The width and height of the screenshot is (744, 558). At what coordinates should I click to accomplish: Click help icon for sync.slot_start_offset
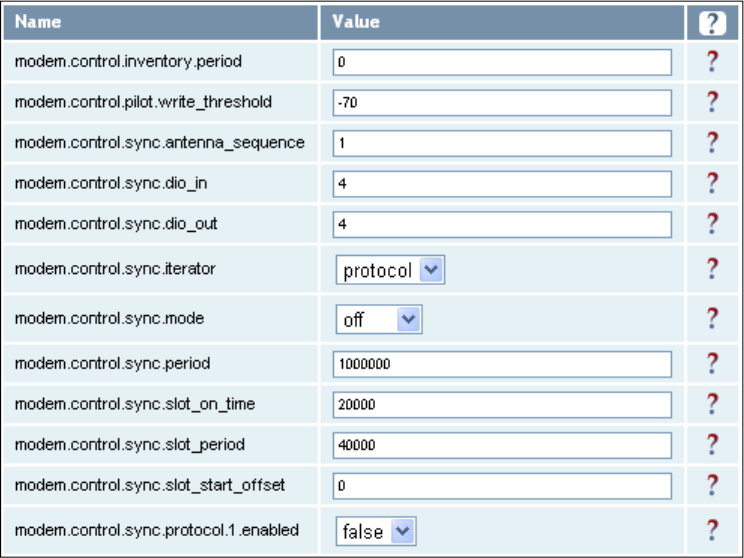(712, 485)
